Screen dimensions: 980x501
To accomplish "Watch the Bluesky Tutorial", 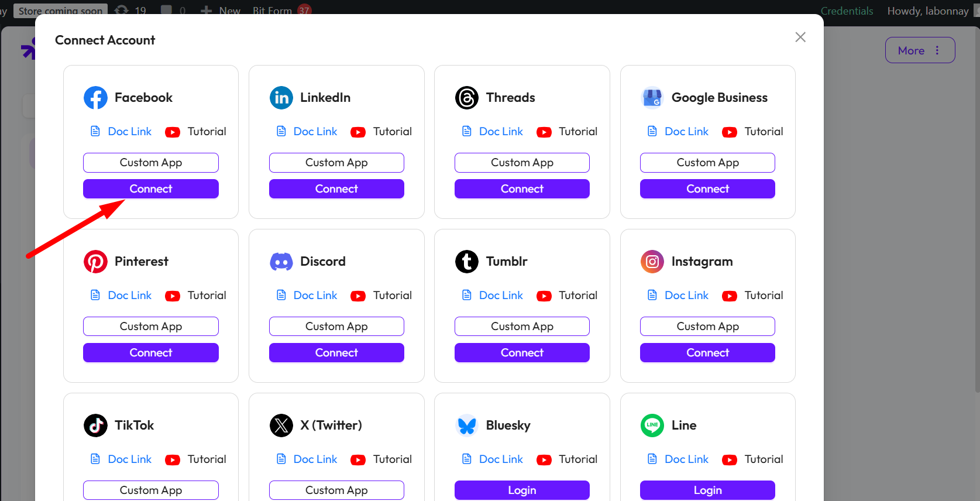I will [x=578, y=459].
